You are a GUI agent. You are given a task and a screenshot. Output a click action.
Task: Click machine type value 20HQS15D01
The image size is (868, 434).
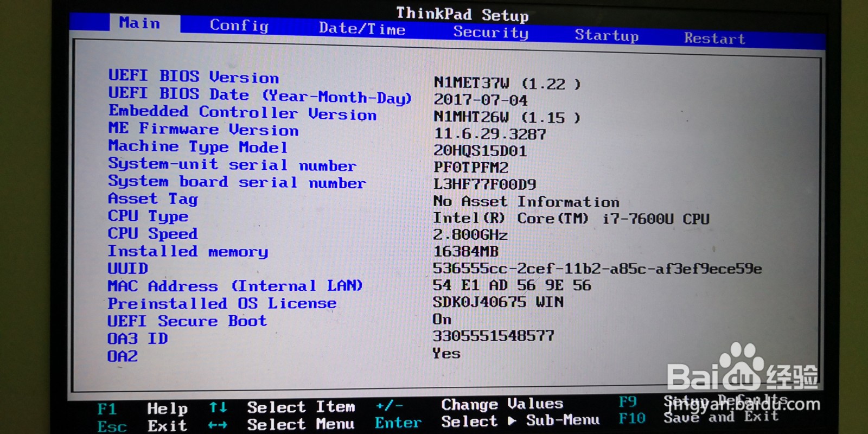click(x=480, y=151)
